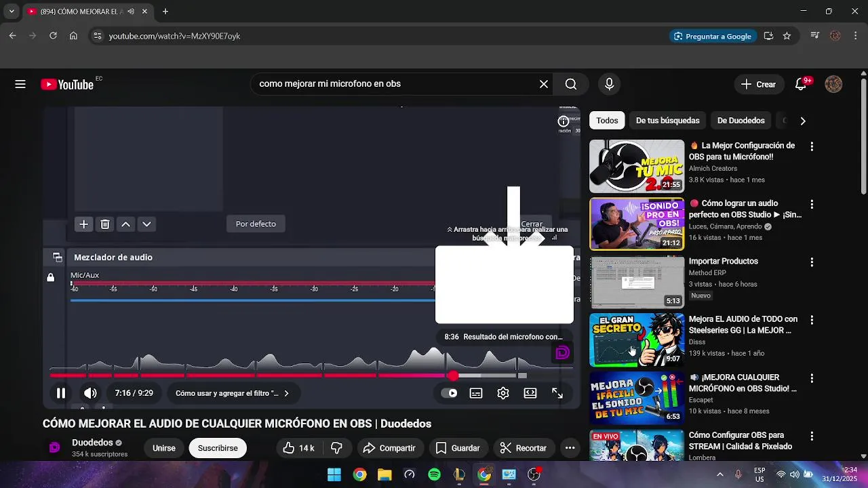Open options for Steelseries GG video

(x=812, y=320)
